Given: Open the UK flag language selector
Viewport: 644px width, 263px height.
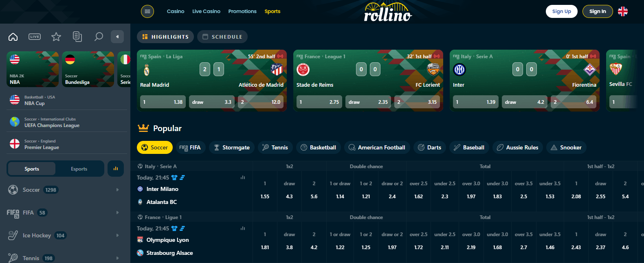Looking at the screenshot, I should [x=622, y=11].
